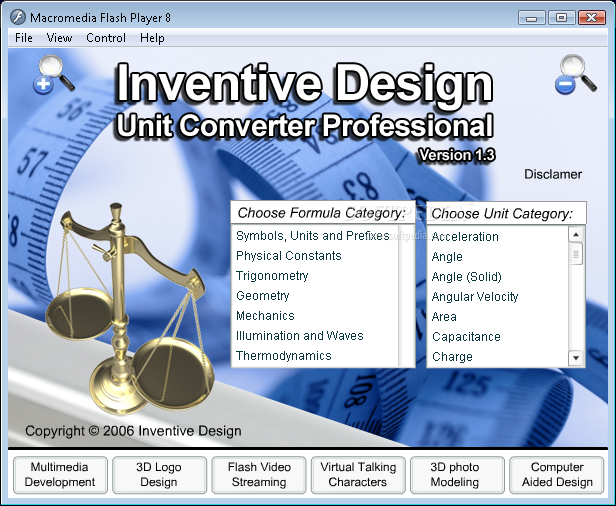Open Flash Video Streaming button
Screen dimensions: 616x506
259,475
